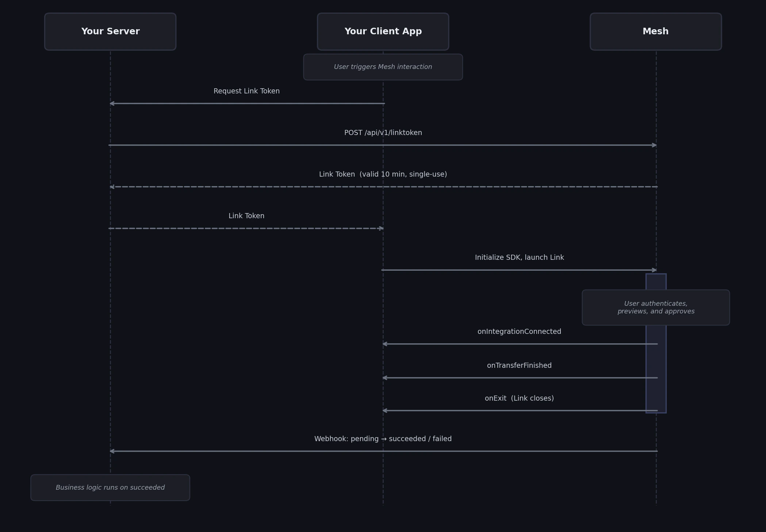The image size is (766, 532).
Task: Click the onTransferFinished callback label
Action: pos(519,366)
